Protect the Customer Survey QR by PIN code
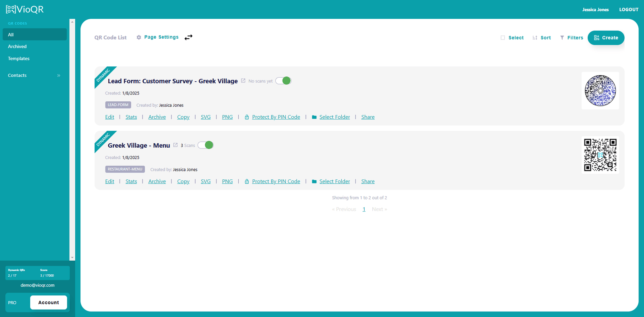 [276, 117]
